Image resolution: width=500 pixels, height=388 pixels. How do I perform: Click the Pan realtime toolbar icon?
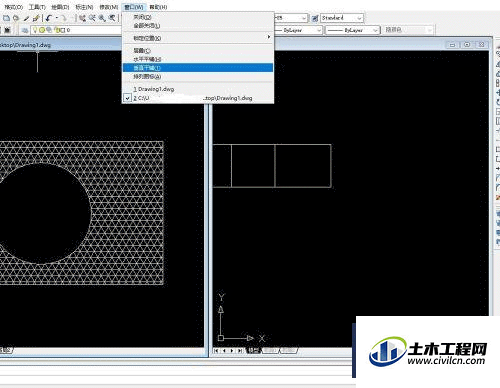click(x=82, y=18)
